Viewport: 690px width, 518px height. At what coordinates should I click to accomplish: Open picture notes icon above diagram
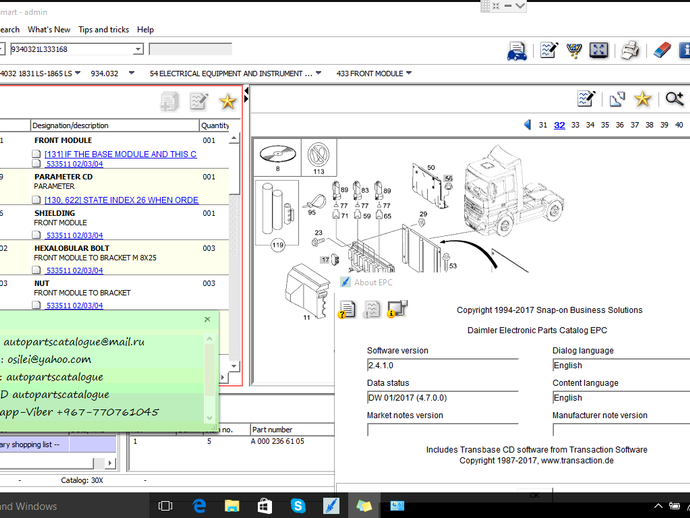point(586,99)
